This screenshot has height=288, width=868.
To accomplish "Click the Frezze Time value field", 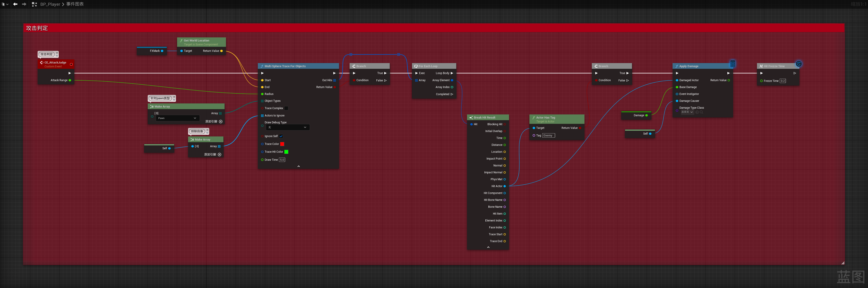I will coord(782,81).
